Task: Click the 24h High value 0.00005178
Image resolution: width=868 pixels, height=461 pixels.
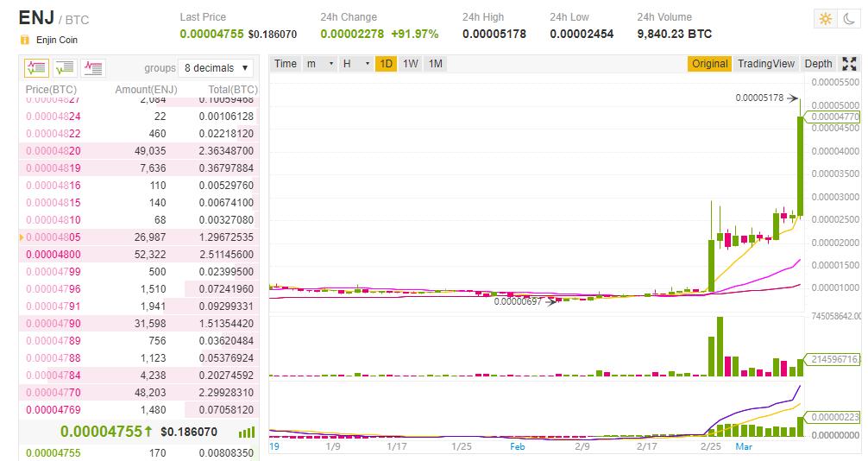Action: click(494, 34)
